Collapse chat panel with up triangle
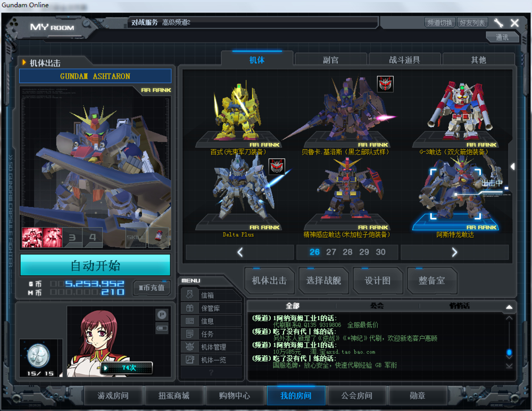 [509, 307]
